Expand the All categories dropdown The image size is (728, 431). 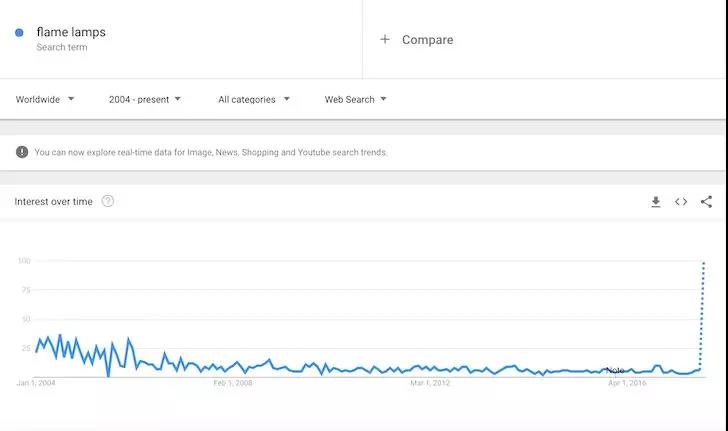point(254,99)
